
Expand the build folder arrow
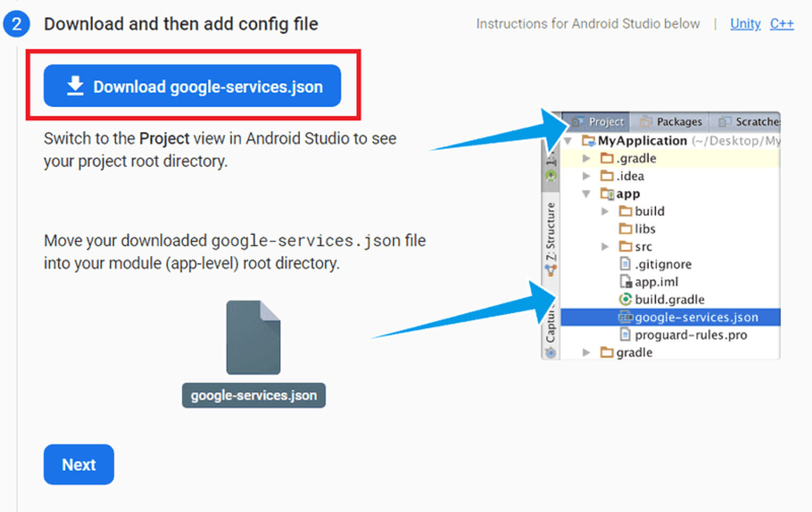coord(605,211)
